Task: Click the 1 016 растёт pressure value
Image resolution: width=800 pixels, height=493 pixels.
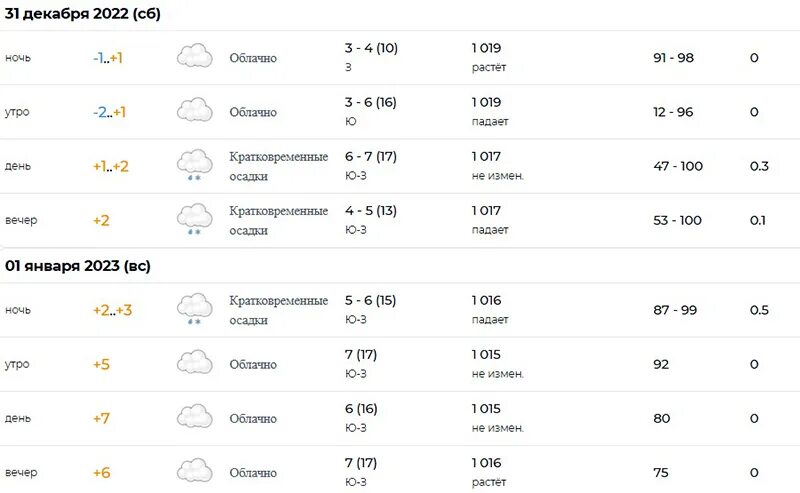Action: tap(489, 472)
